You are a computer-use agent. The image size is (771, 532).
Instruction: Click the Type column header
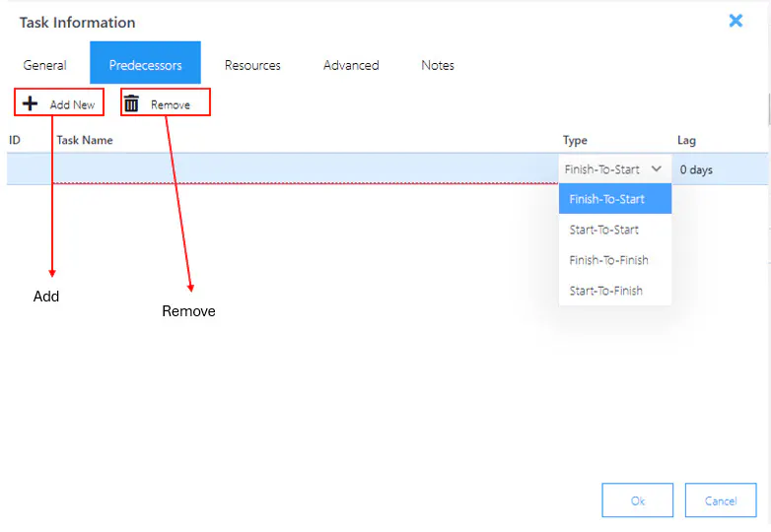pos(575,141)
